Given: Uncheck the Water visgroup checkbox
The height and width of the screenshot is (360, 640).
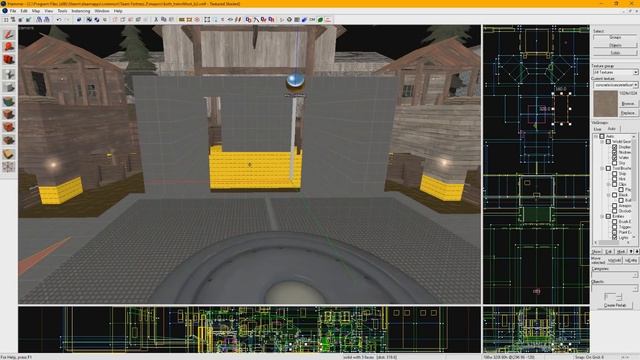Looking at the screenshot, I should 614,158.
